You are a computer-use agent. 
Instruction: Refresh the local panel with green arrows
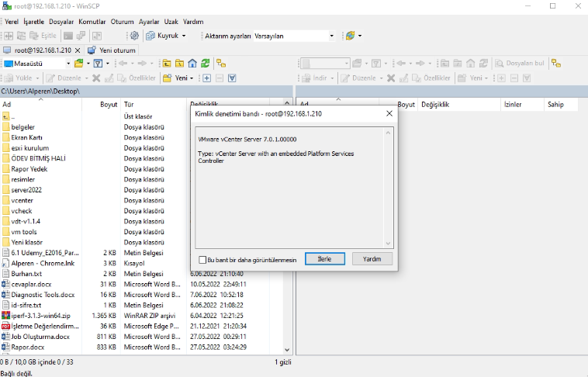point(205,64)
